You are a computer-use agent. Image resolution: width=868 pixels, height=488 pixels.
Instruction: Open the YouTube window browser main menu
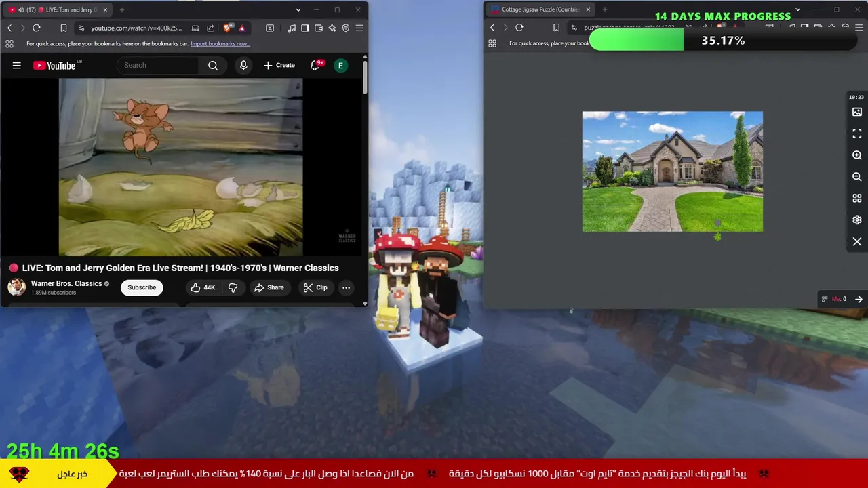click(359, 28)
